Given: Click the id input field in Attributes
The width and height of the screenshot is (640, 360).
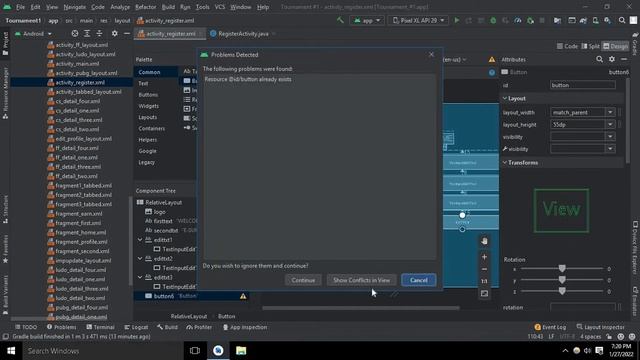Looking at the screenshot, I should (582, 85).
